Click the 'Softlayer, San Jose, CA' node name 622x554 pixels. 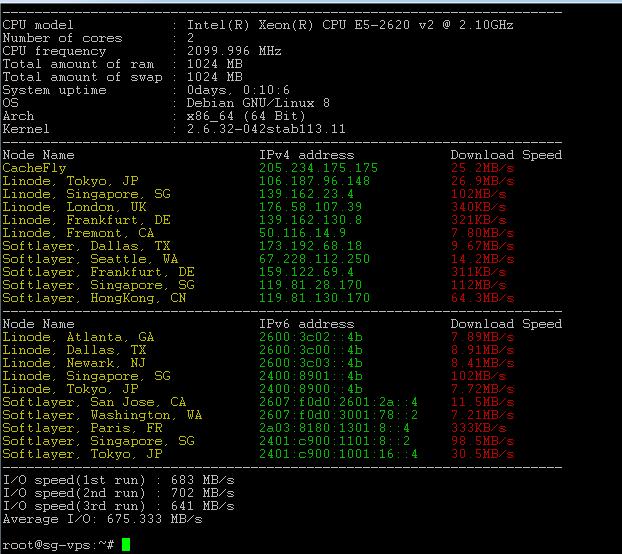(94, 402)
